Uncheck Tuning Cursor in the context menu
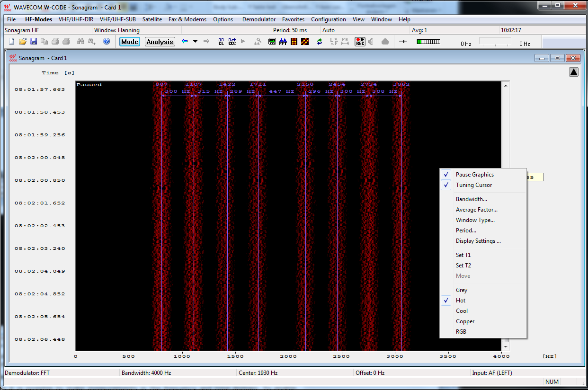 (x=473, y=185)
